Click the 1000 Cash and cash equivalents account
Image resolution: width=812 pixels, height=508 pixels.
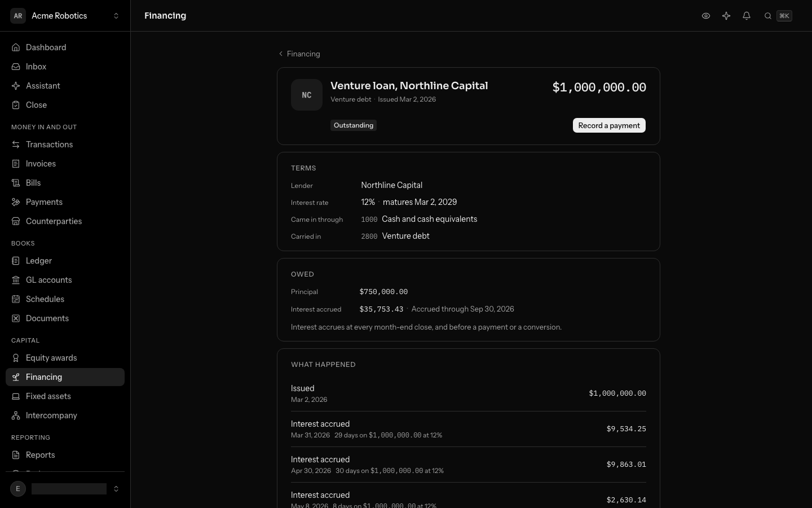coord(419,219)
